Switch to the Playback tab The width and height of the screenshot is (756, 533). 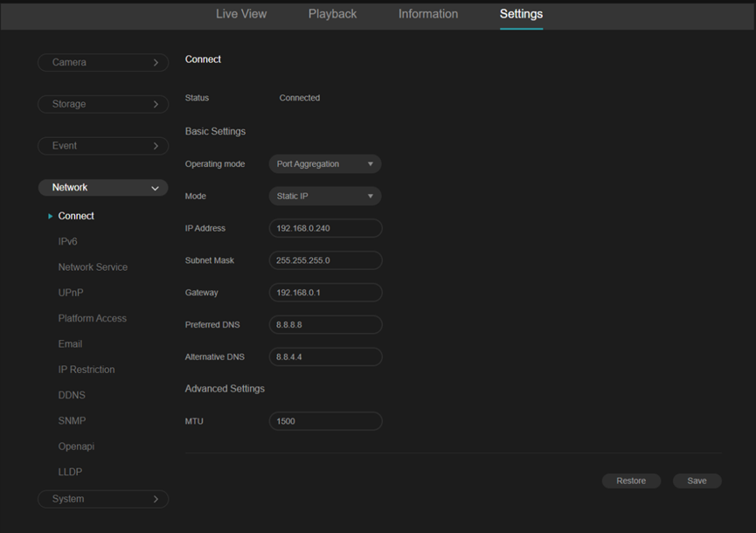332,14
